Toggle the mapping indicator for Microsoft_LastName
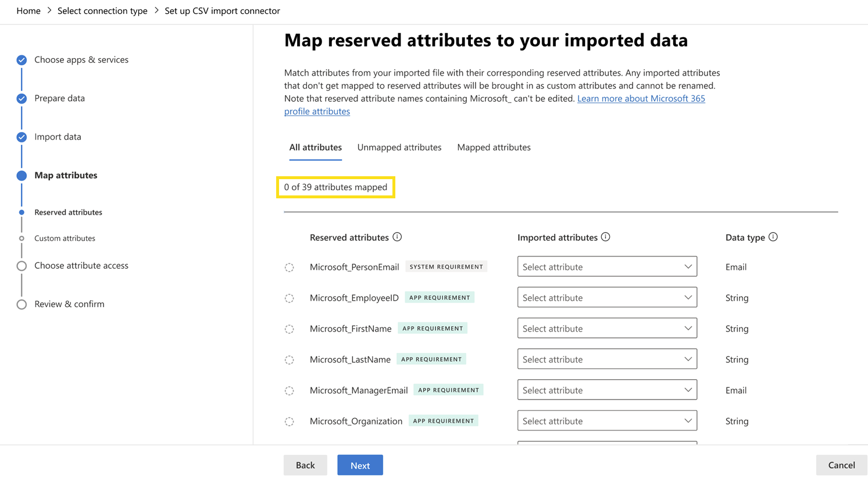Screen dimensions: 868x481 tap(290, 359)
